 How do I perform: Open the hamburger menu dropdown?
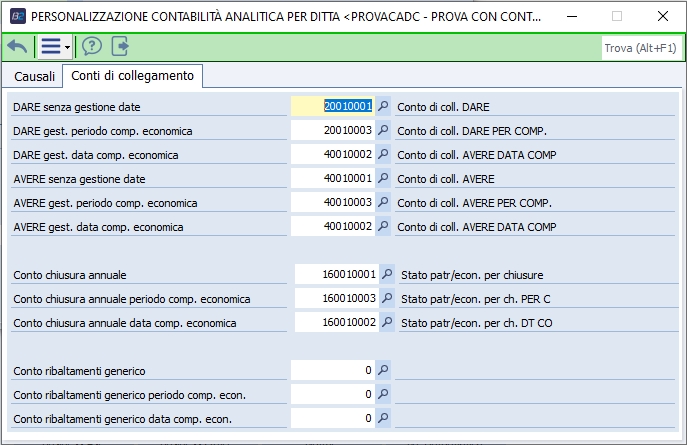coord(53,47)
